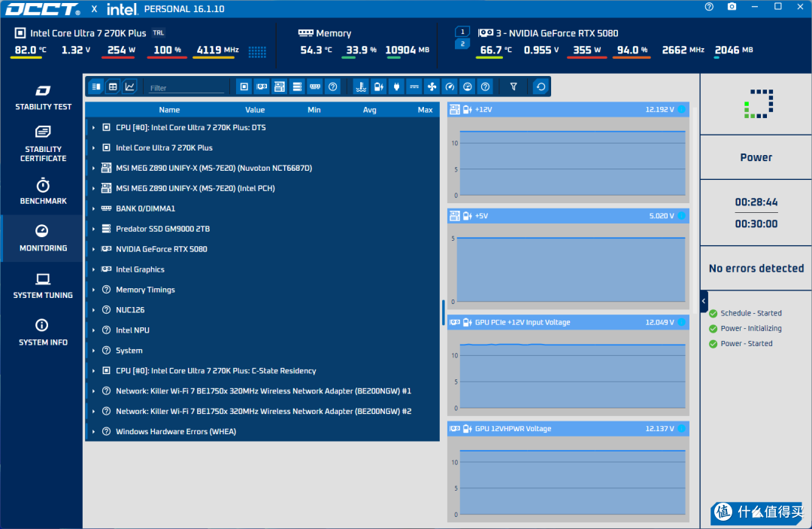This screenshot has width=812, height=529.
Task: Expand NUC126 group
Action: [94, 310]
